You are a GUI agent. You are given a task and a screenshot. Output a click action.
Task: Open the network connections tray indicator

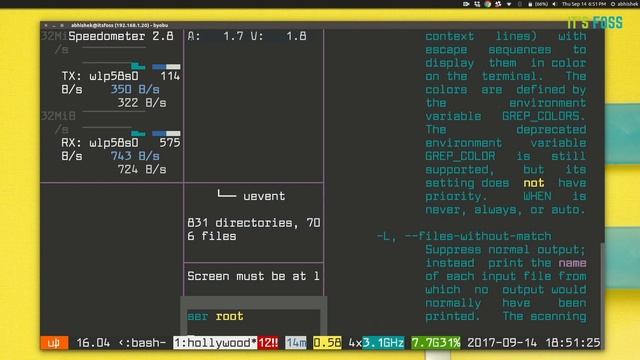pos(477,4)
